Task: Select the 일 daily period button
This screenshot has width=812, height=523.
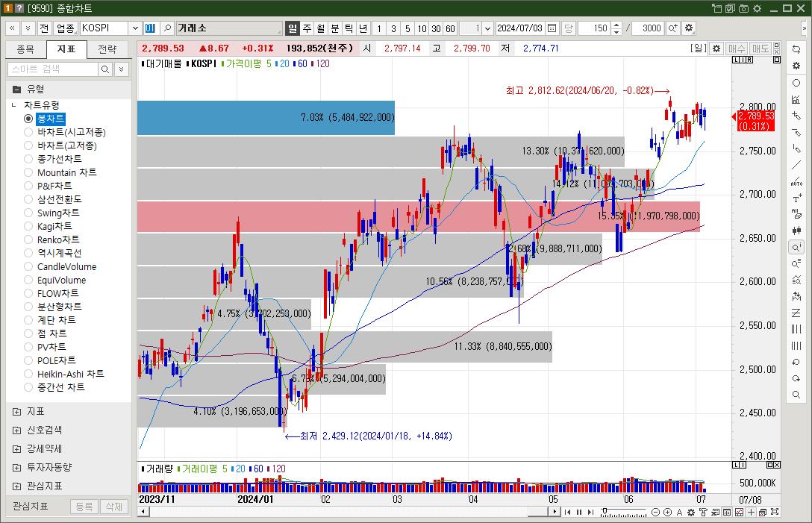Action: [x=293, y=28]
